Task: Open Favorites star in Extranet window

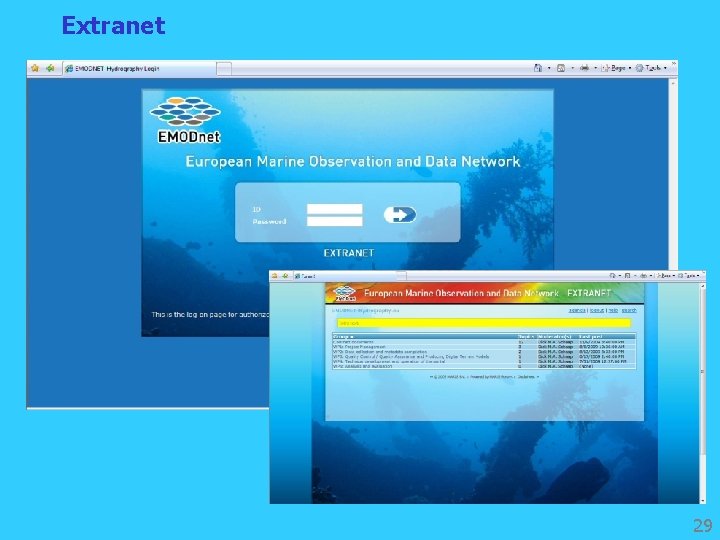Action: click(274, 276)
